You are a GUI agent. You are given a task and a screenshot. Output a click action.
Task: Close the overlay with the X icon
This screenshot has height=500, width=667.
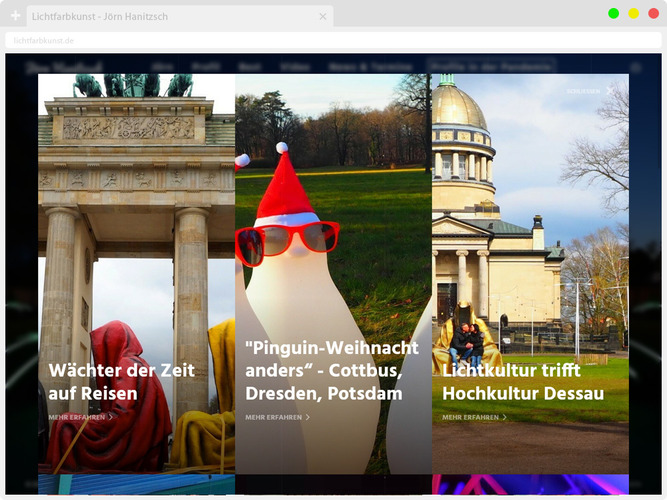pyautogui.click(x=610, y=90)
